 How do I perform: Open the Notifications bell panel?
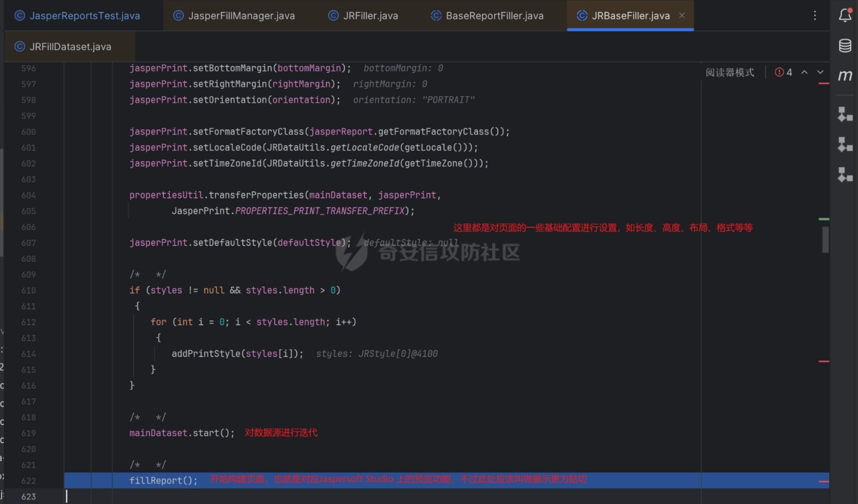[x=845, y=15]
